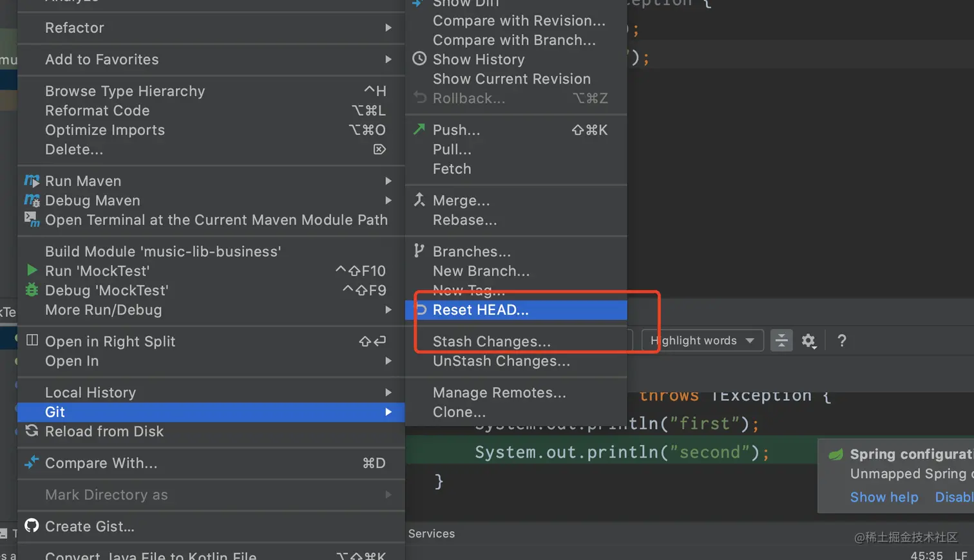Toggle collapse unchanged fragments button
The height and width of the screenshot is (560, 974).
click(x=781, y=341)
